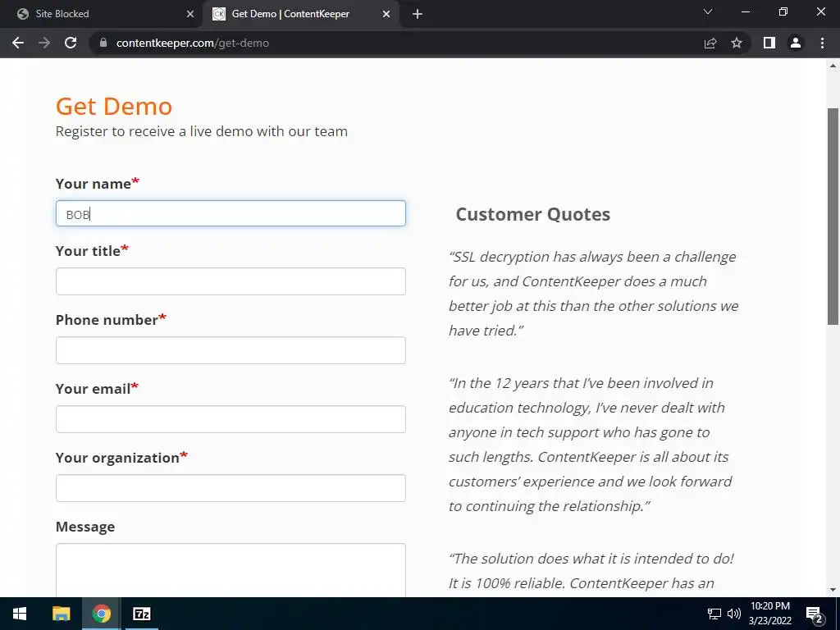Click the browser forward arrow
Viewport: 840px width, 630px height.
click(44, 43)
